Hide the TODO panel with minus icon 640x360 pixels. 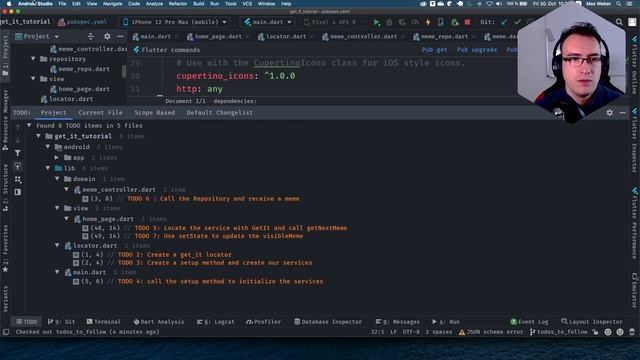622,113
